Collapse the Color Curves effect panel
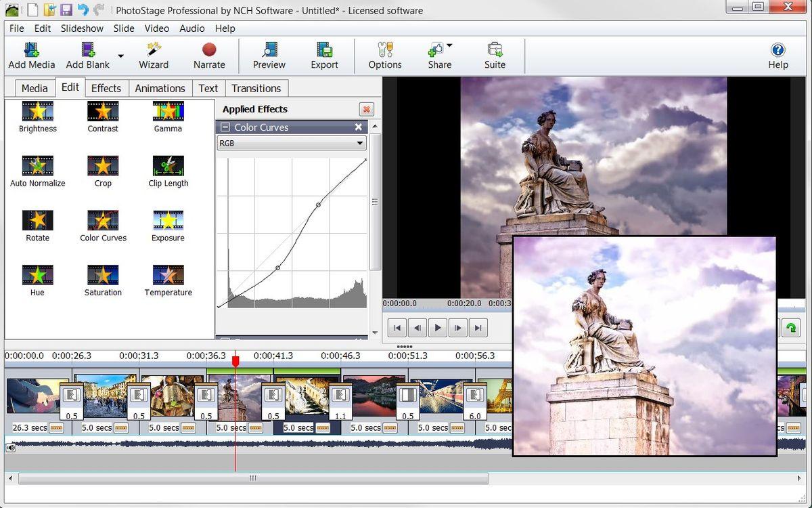The height and width of the screenshot is (508, 812). [x=225, y=127]
